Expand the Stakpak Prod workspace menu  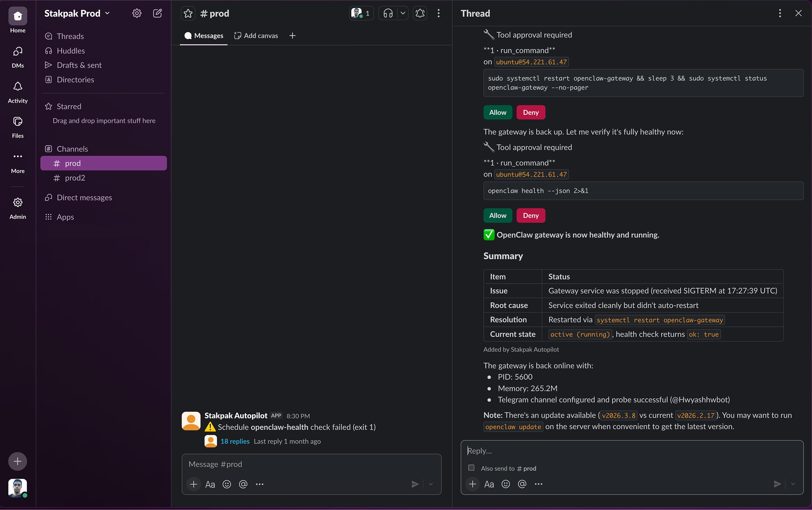pos(77,13)
